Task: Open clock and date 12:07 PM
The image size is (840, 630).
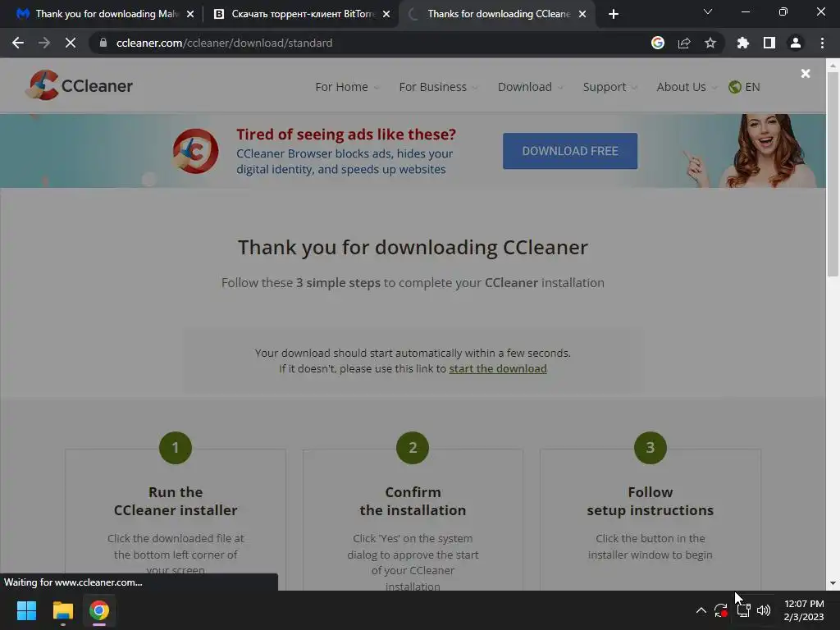Action: [x=804, y=610]
